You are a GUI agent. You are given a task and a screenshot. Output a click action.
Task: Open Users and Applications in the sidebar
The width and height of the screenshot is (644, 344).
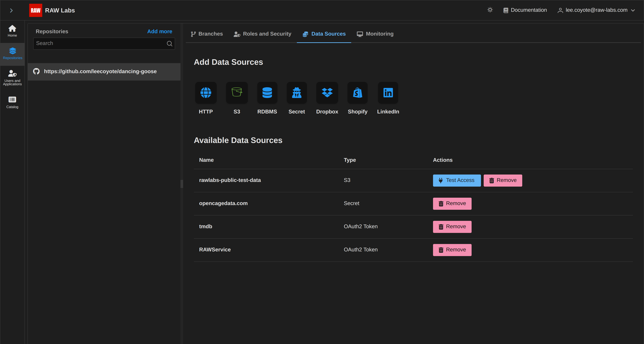pos(12,78)
